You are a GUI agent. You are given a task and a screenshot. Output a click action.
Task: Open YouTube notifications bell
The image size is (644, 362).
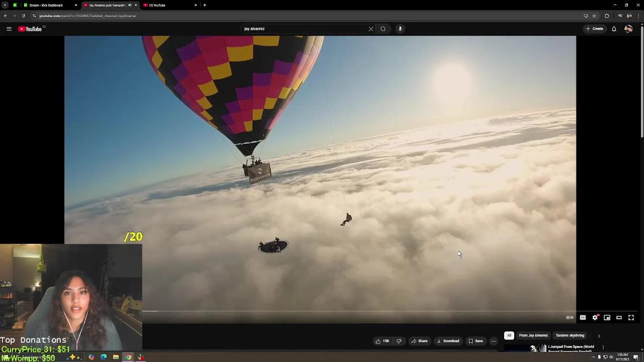(614, 29)
